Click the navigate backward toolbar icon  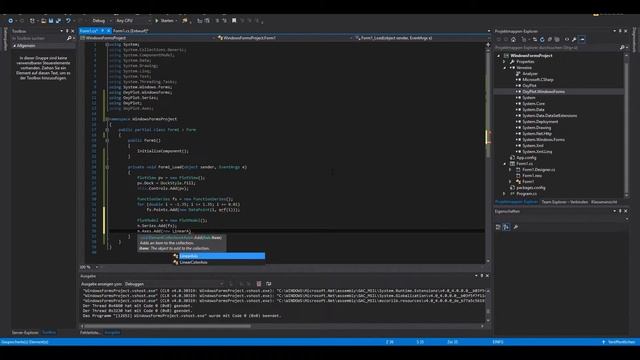(x=11, y=20)
